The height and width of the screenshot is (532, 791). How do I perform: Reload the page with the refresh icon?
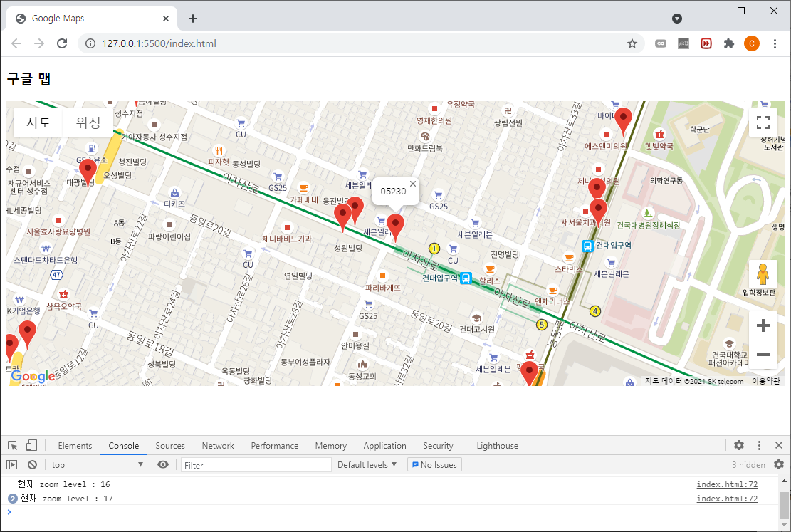pyautogui.click(x=62, y=43)
